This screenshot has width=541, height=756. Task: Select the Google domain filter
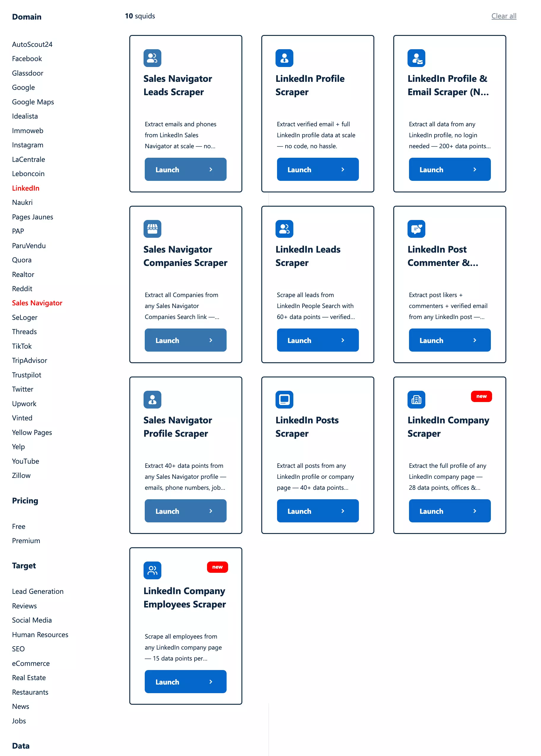coord(23,87)
